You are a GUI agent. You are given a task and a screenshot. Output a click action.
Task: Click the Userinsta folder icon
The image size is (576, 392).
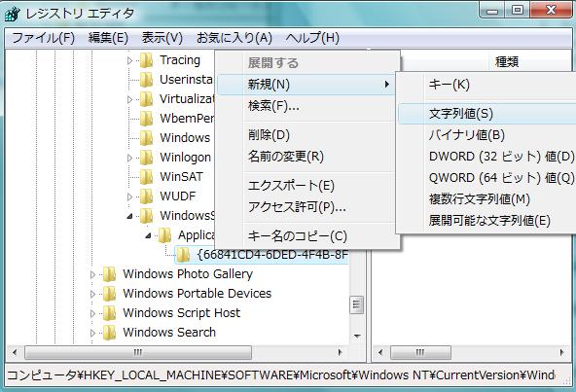(x=146, y=80)
